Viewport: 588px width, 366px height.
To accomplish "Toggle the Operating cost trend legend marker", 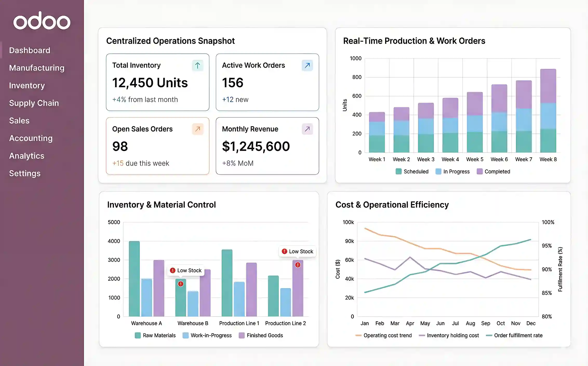I will pyautogui.click(x=358, y=335).
